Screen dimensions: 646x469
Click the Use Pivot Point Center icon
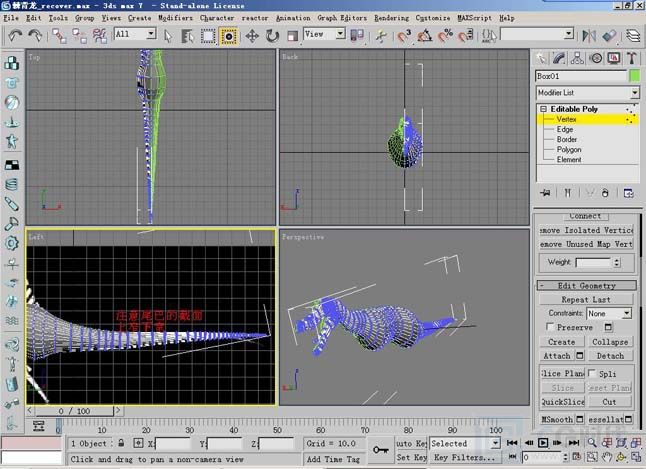click(x=357, y=36)
